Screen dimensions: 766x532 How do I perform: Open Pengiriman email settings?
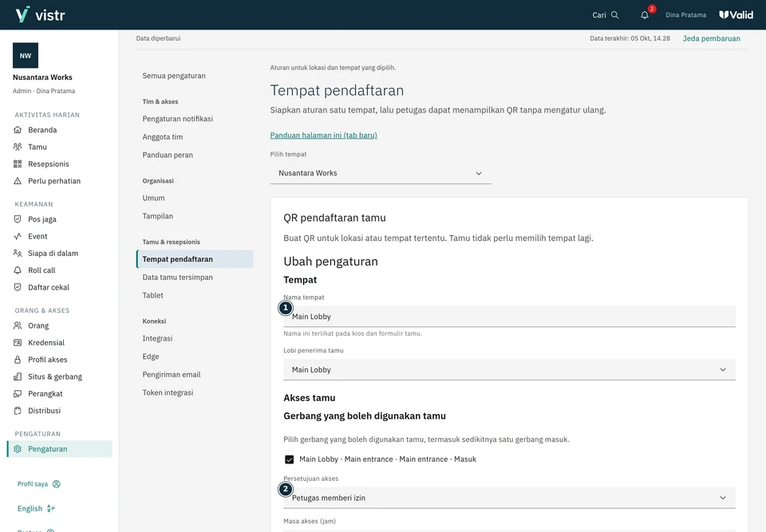point(172,375)
